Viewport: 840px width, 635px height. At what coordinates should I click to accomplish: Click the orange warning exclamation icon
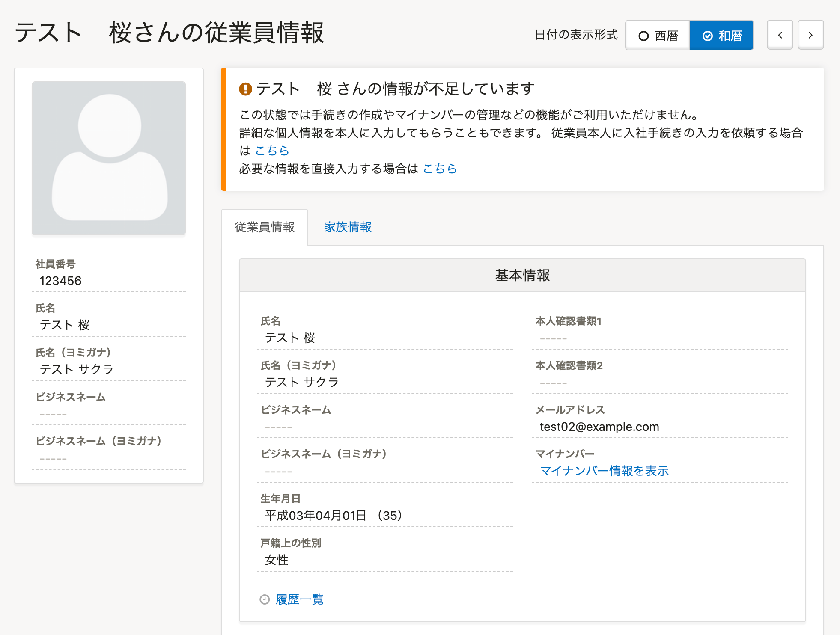(245, 89)
